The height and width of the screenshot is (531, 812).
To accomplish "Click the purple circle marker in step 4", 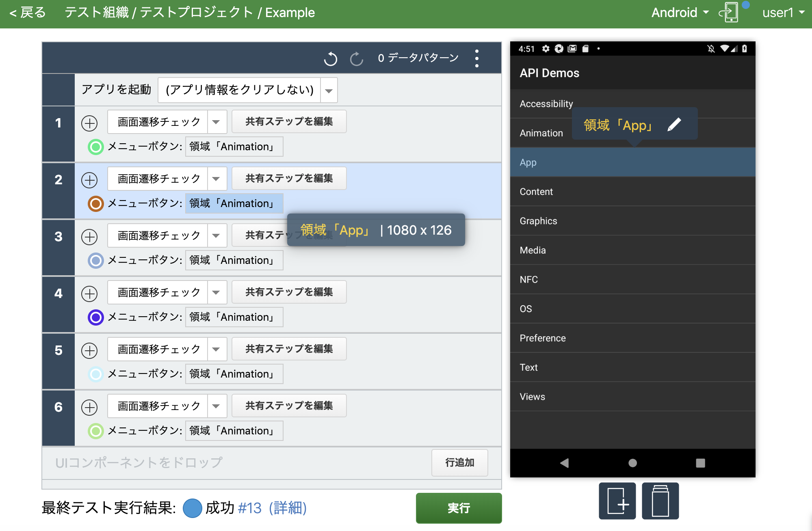I will point(96,317).
